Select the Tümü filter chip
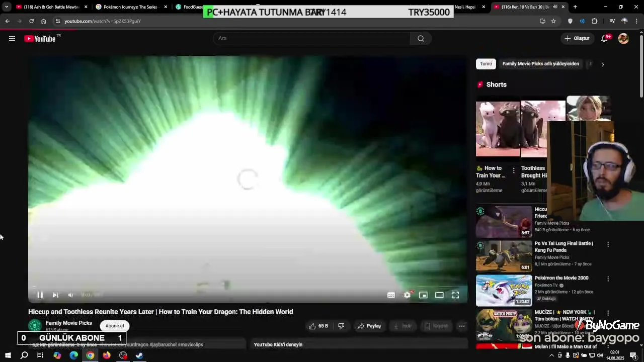The image size is (644, 362). click(x=486, y=64)
